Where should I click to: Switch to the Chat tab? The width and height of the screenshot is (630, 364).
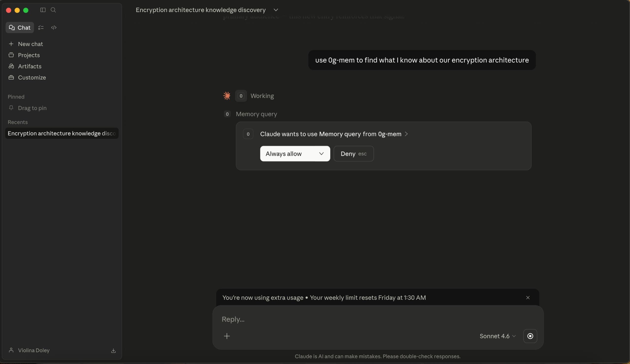[x=20, y=28]
